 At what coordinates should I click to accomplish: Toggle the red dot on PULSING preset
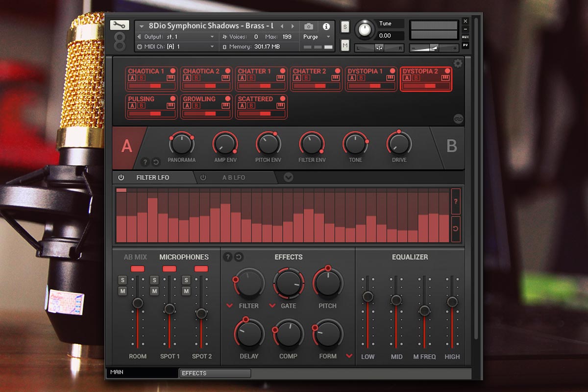(x=172, y=98)
